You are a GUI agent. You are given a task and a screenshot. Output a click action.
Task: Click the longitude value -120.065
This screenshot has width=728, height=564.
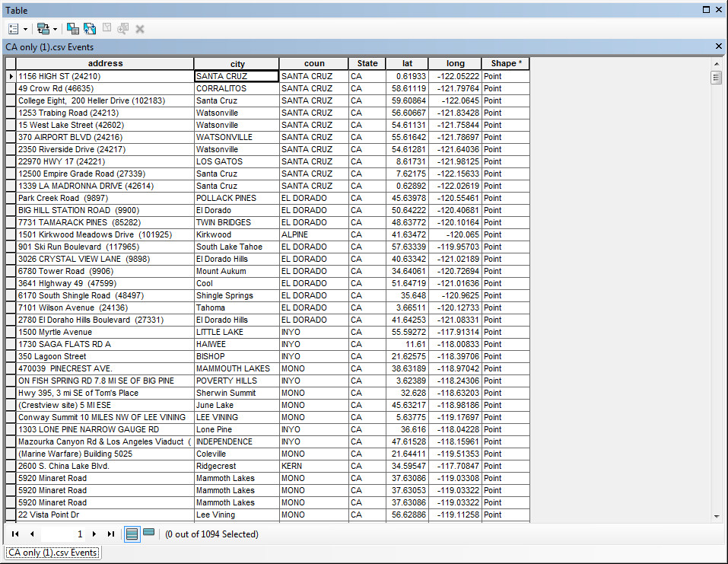pyautogui.click(x=455, y=234)
